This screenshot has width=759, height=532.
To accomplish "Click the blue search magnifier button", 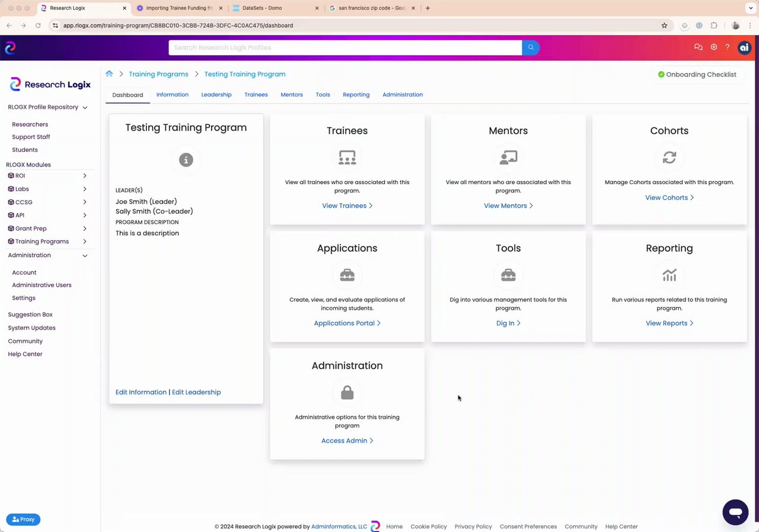I will 531,47.
